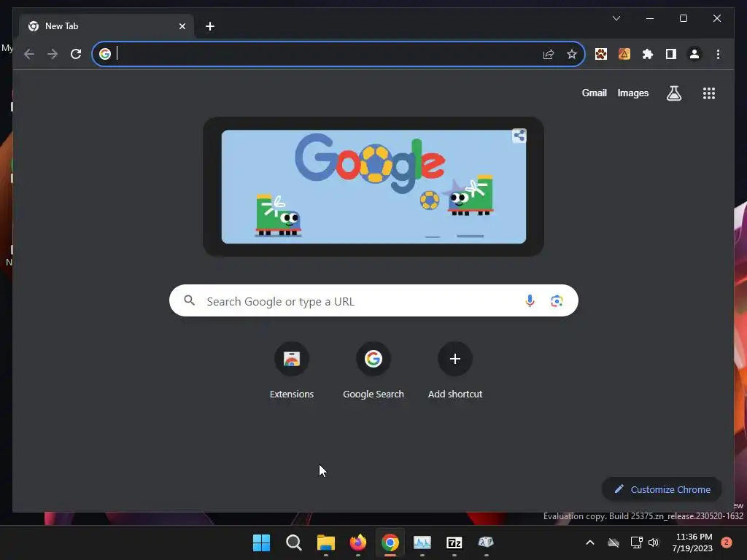This screenshot has width=747, height=560.
Task: Open network settings tray icon
Action: (636, 542)
